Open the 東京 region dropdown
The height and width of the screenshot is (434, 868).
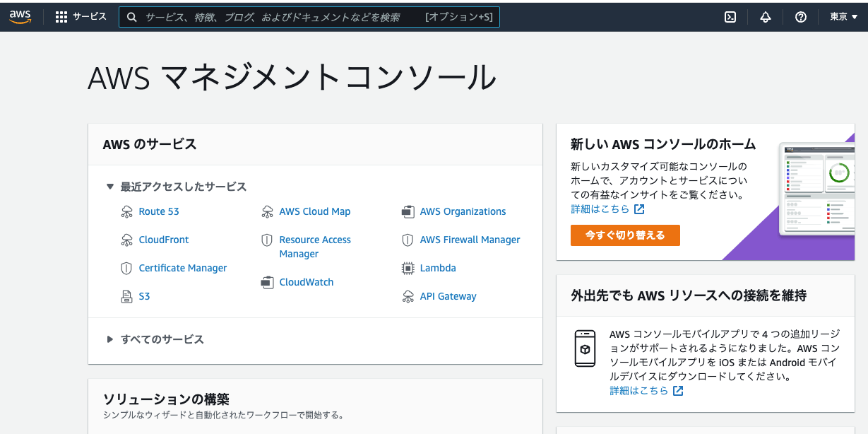pyautogui.click(x=843, y=17)
